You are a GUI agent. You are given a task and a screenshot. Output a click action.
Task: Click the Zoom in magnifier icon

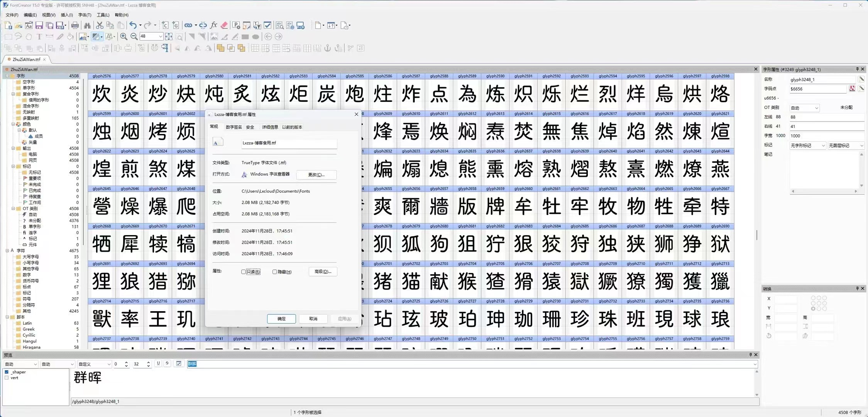click(x=124, y=37)
